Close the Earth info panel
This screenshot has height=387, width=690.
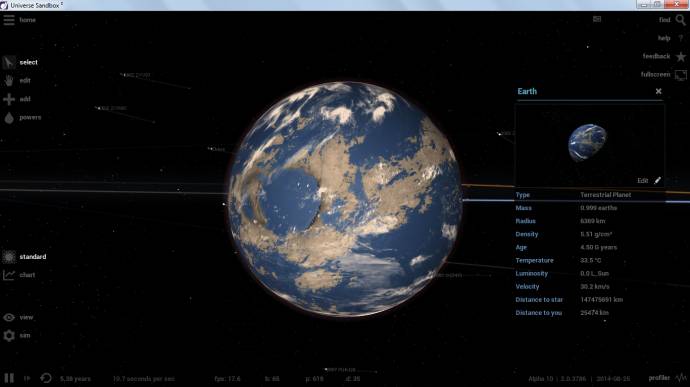coord(658,91)
